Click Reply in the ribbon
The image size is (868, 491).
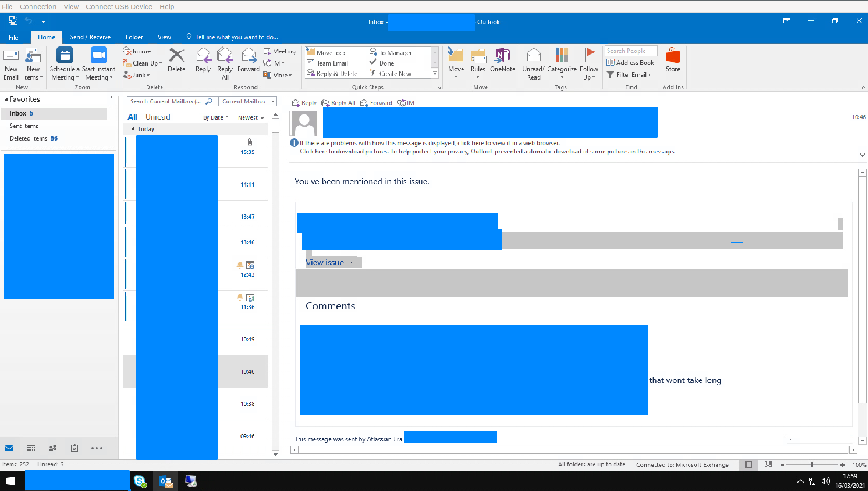click(x=203, y=60)
